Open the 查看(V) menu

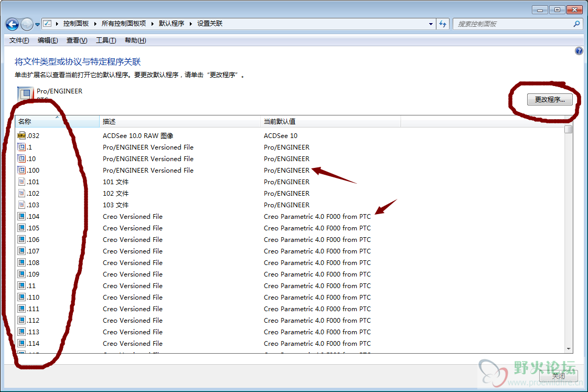click(77, 40)
